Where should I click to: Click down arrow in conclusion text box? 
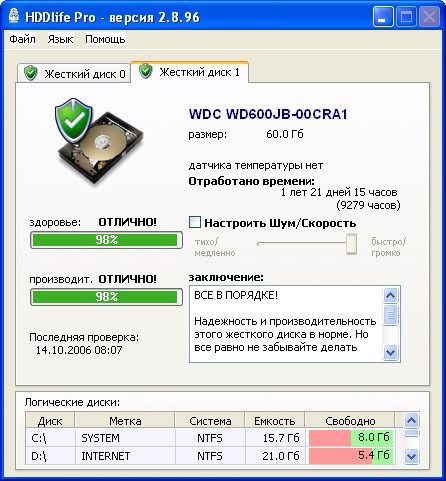(x=390, y=352)
